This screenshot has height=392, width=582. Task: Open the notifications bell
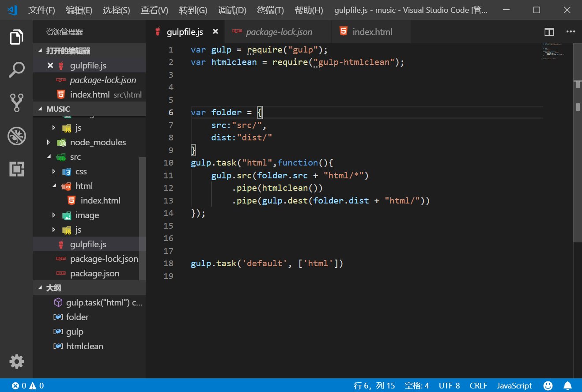(x=567, y=386)
